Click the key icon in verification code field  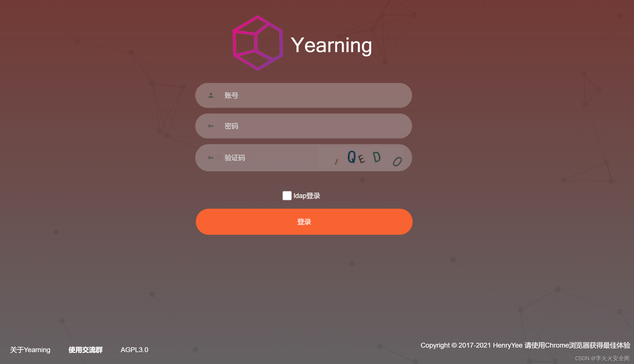(x=210, y=157)
